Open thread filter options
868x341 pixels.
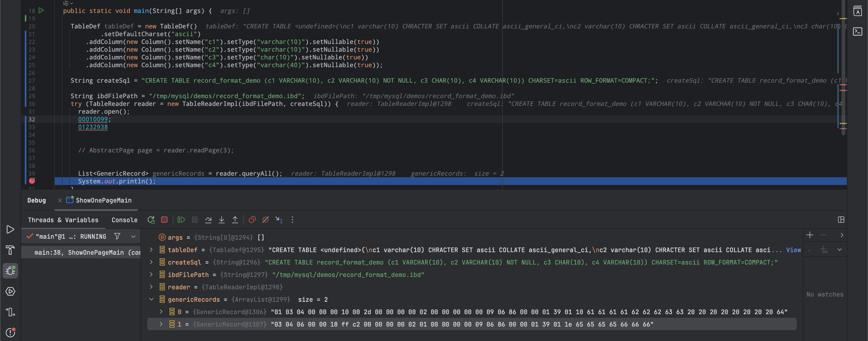click(x=117, y=236)
